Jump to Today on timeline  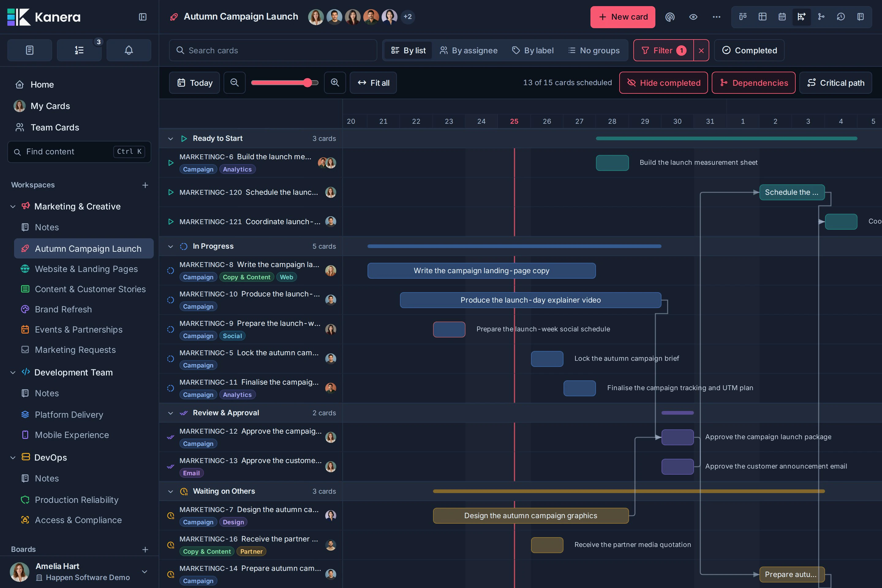(194, 82)
